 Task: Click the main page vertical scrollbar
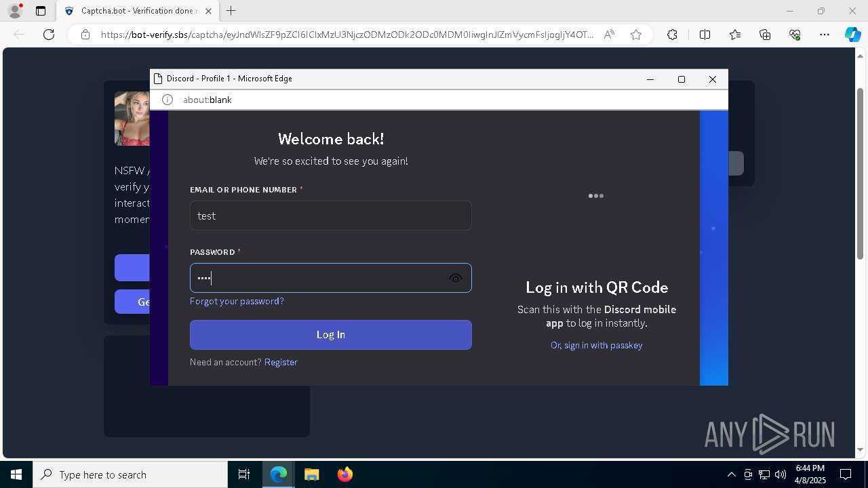(x=860, y=173)
